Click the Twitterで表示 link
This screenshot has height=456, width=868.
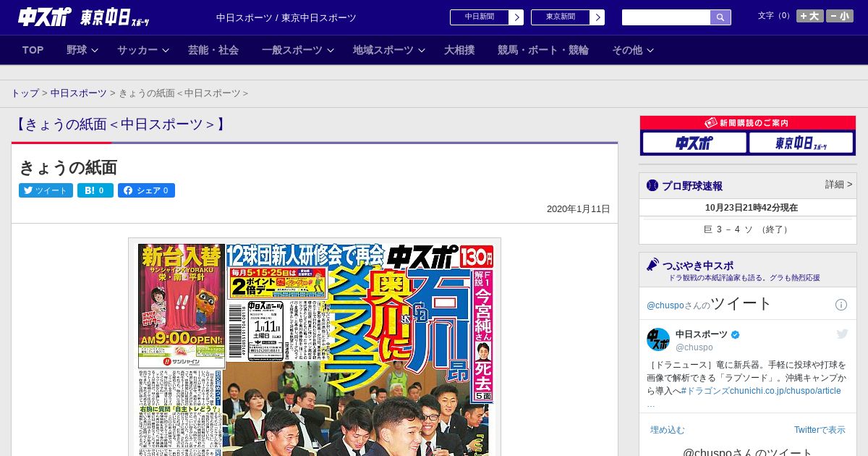pos(820,430)
